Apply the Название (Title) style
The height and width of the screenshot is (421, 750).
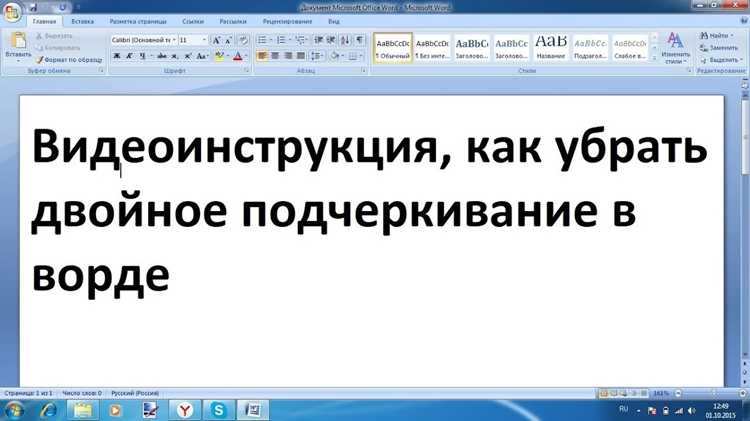[x=551, y=48]
